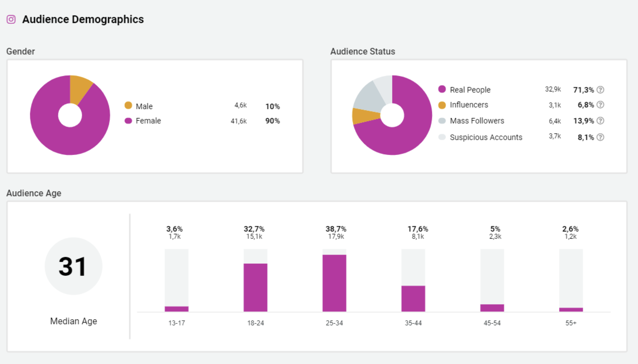Select the Real People legend dot
Screen dimensions: 638x364
click(442, 89)
